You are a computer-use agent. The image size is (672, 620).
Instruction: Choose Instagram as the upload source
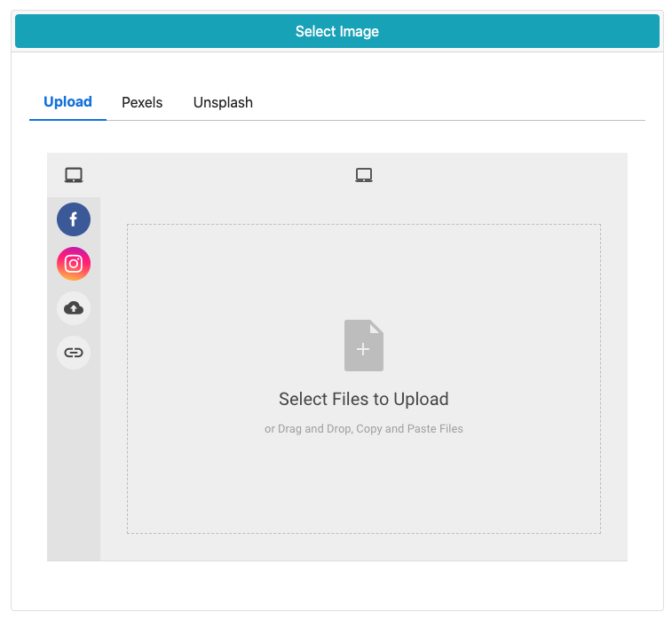(74, 264)
